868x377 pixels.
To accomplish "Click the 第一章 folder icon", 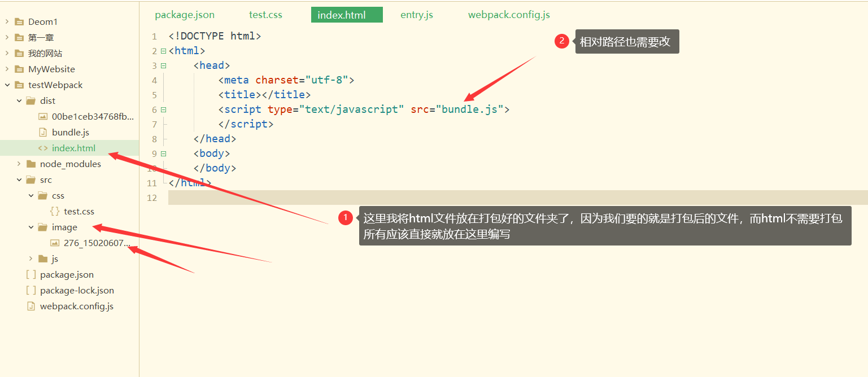I will click(19, 37).
